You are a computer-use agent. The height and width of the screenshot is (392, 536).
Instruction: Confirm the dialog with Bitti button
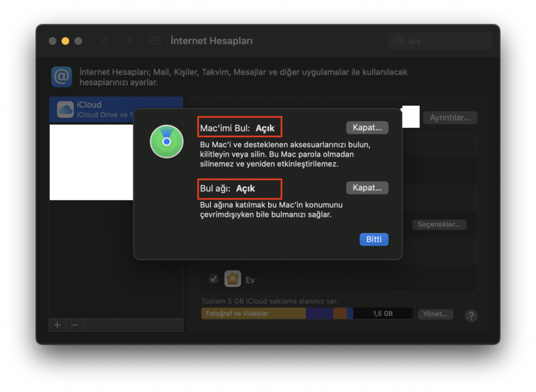(374, 239)
